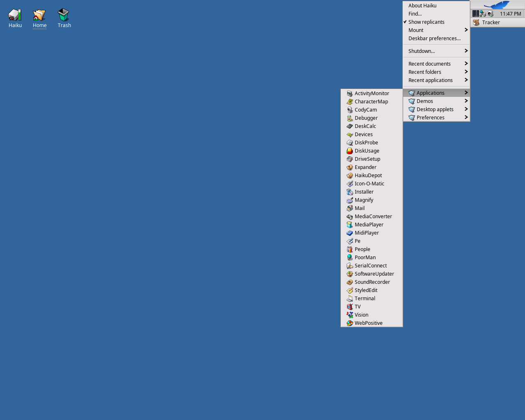Launch TV from Applications menu
525x420 pixels.
(372, 307)
